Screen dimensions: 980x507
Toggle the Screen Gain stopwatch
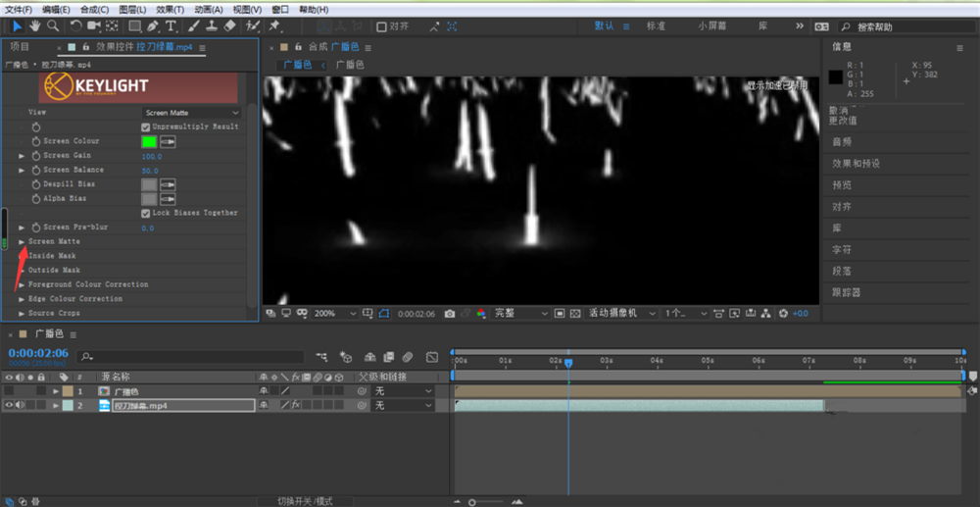click(35, 156)
